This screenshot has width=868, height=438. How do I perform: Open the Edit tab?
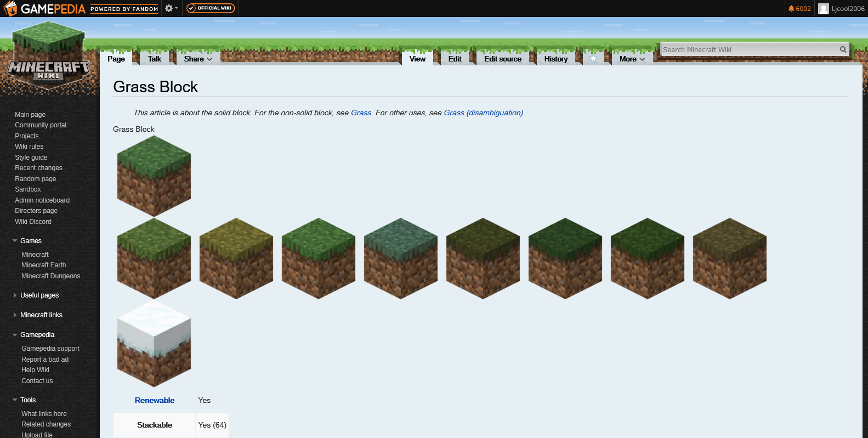[455, 59]
